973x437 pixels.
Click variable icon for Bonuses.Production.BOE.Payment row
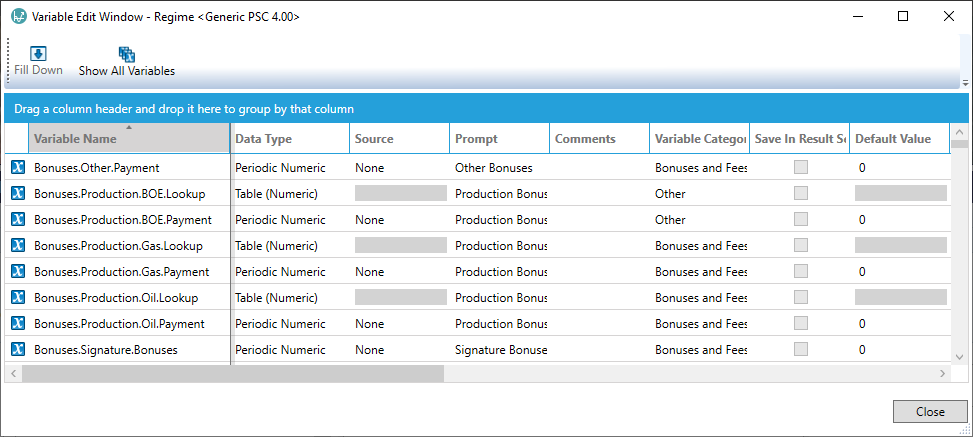18,220
